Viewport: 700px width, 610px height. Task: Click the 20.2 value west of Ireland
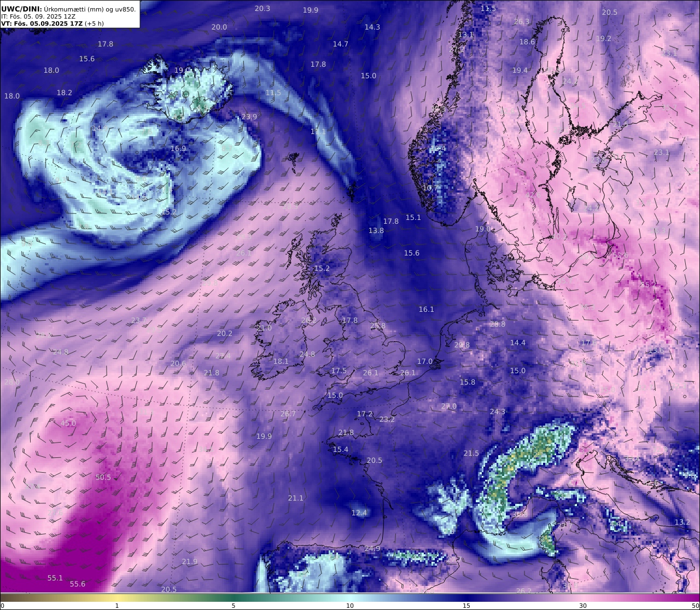click(x=225, y=334)
